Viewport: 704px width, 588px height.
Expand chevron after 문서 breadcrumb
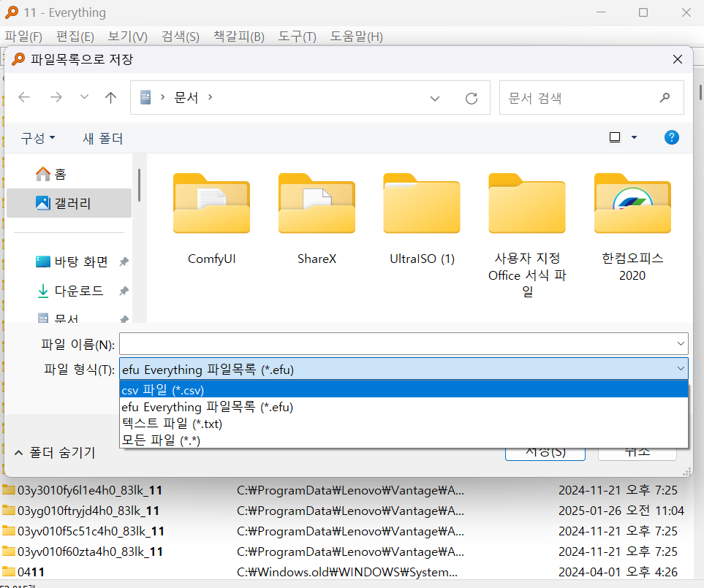pos(210,97)
